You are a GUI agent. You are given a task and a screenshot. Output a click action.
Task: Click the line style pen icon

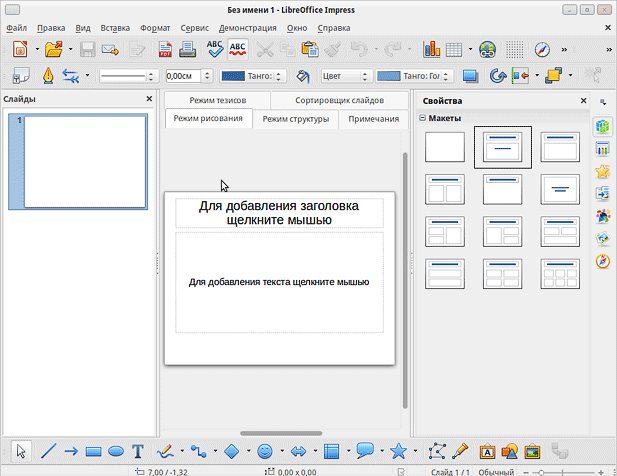pos(48,76)
